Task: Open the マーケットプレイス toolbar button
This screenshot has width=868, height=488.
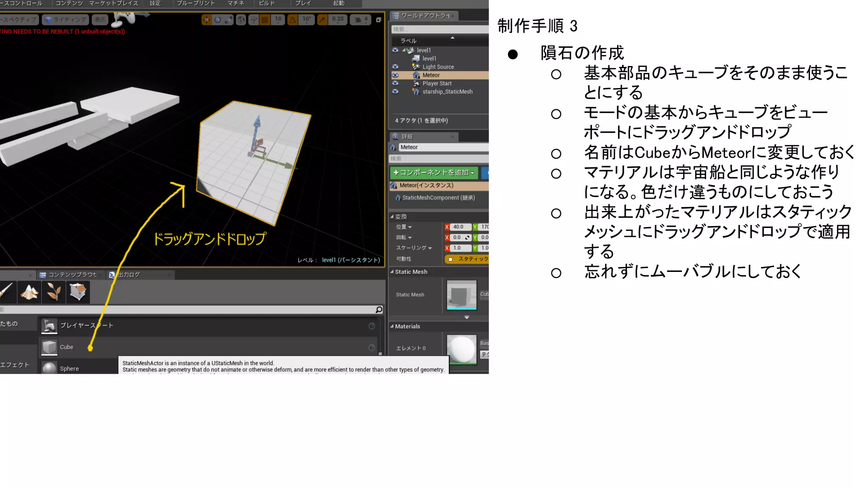Action: [114, 3]
